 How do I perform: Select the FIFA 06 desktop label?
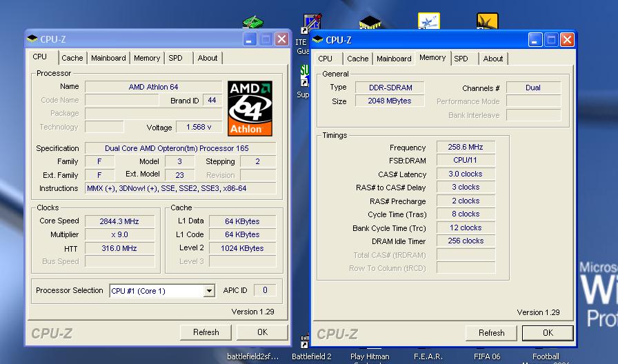[487, 356]
